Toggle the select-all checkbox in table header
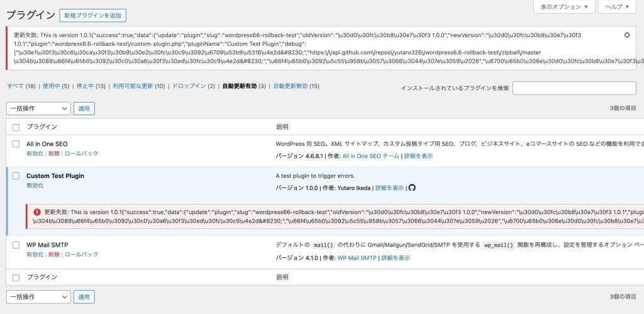Image resolution: width=644 pixels, height=314 pixels. 16,127
